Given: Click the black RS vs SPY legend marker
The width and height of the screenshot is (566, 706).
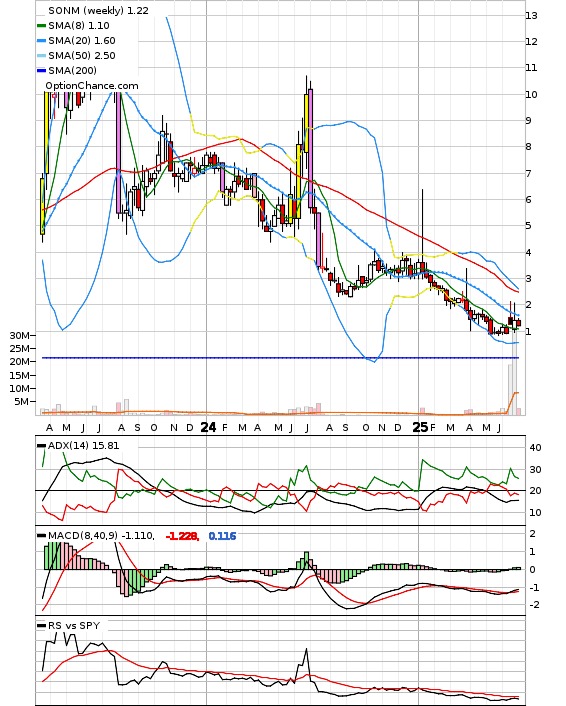Looking at the screenshot, I should [x=41, y=626].
